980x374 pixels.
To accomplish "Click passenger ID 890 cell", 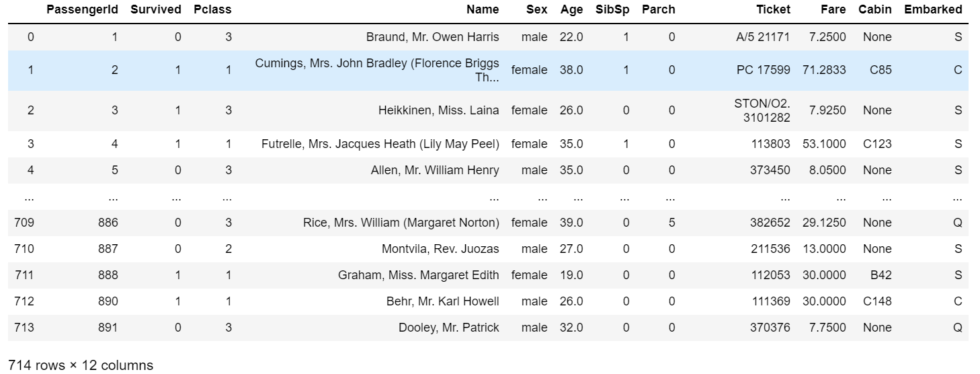I will [x=107, y=301].
